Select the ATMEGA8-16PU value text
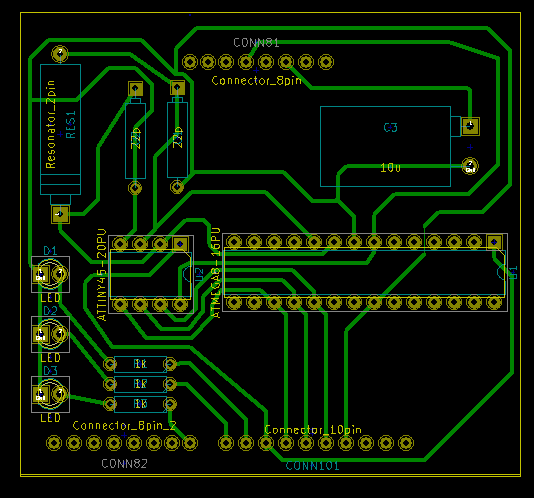This screenshot has height=498, width=534. (x=216, y=273)
